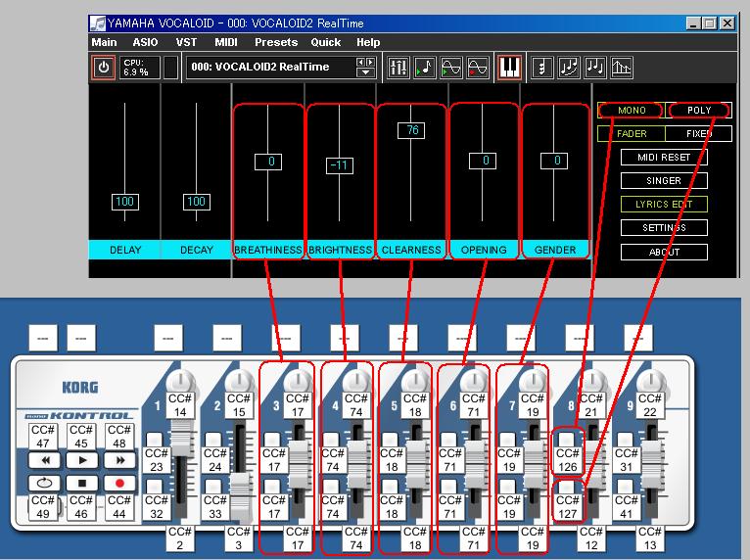750x560 pixels.
Task: Click the CC# 21 knob label
Action: coord(591,405)
